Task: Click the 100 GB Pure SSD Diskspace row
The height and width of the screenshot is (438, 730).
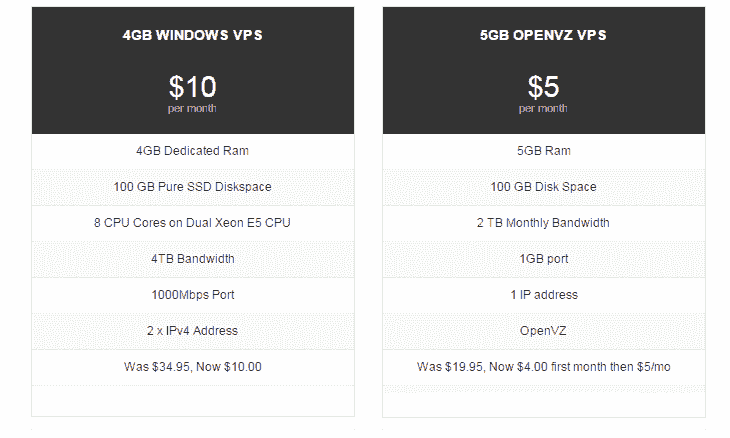Action: click(193, 187)
